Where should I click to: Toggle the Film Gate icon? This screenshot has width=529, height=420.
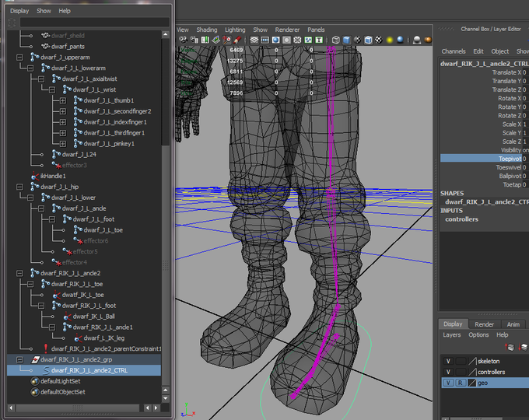[x=264, y=40]
